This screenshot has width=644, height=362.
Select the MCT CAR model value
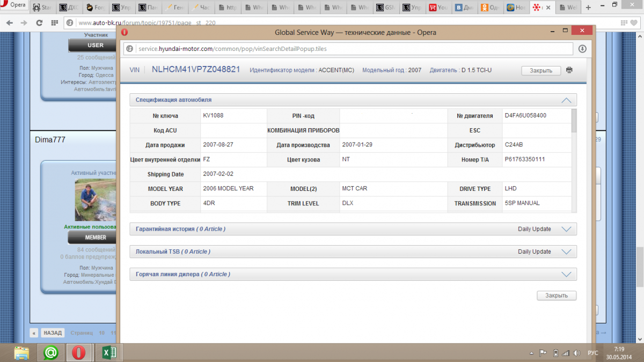point(355,189)
